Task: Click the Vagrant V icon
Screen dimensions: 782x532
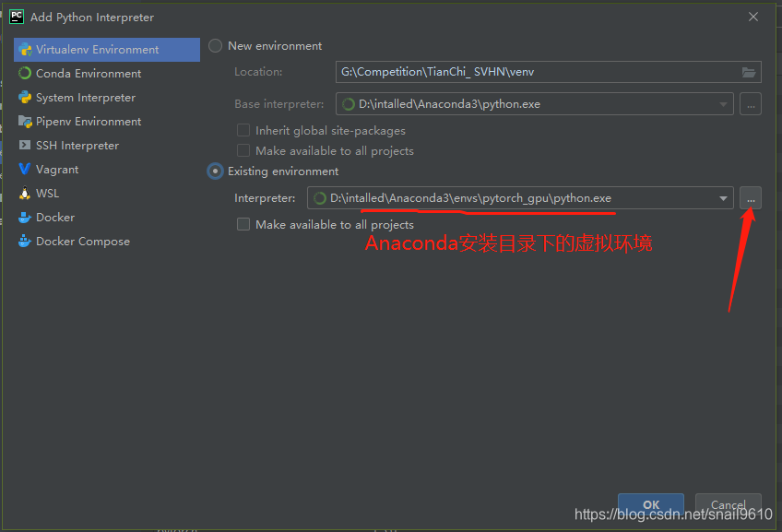Action: tap(25, 169)
